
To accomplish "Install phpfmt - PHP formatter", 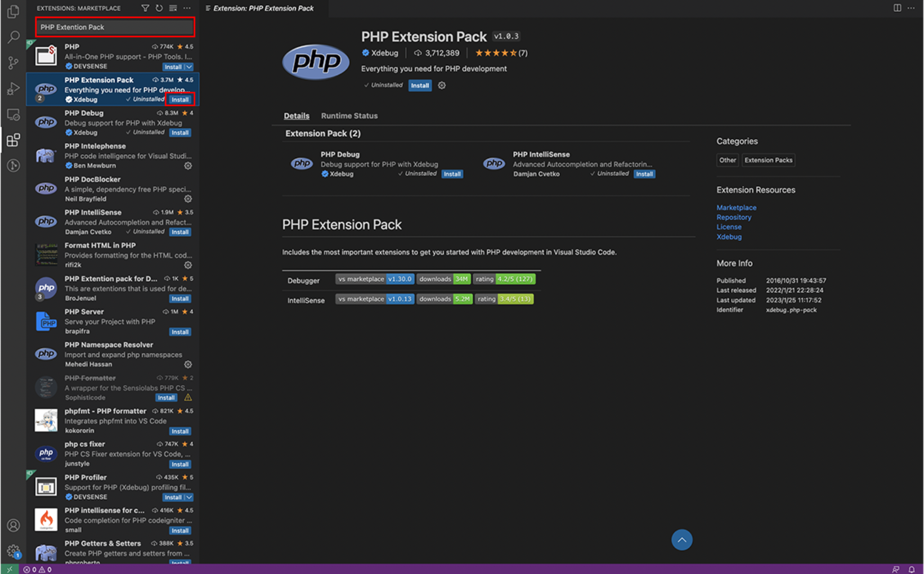I will pyautogui.click(x=180, y=432).
